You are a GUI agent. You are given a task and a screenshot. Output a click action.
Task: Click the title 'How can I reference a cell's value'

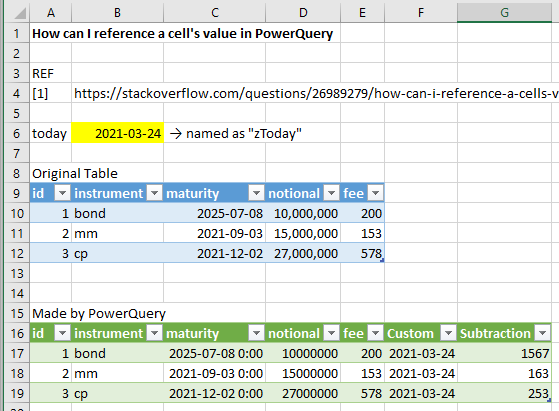(183, 34)
